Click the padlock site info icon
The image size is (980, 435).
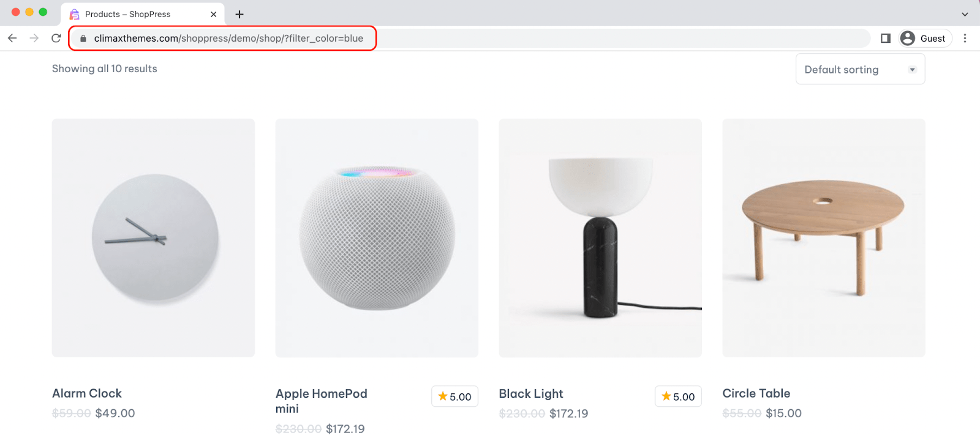[83, 39]
